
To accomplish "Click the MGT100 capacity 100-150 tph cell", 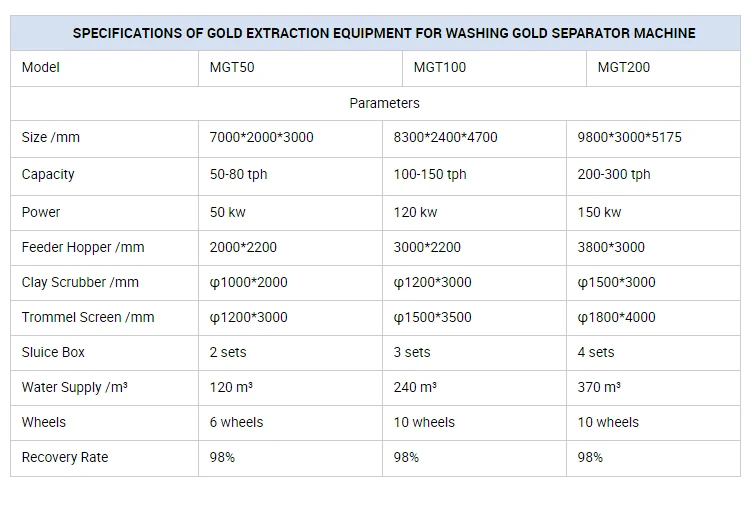I will 430,174.
